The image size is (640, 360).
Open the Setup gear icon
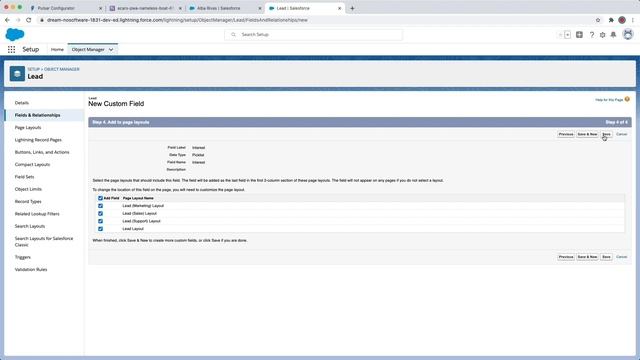point(602,35)
